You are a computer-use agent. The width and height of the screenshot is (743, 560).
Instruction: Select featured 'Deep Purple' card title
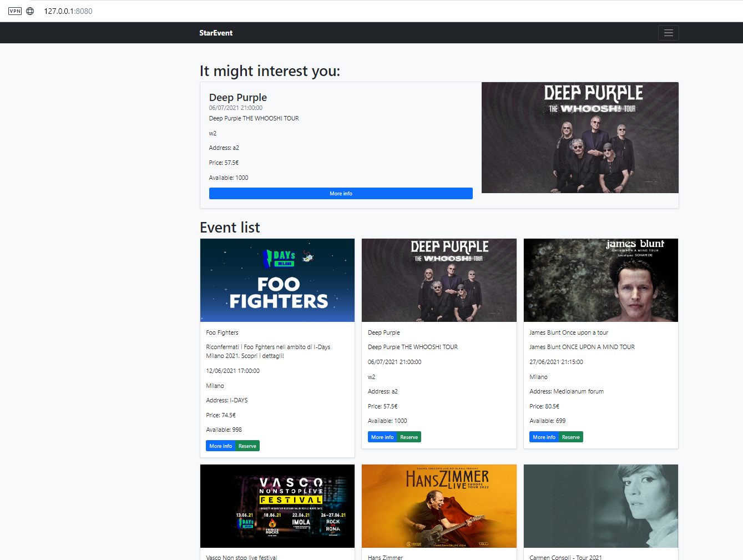click(237, 97)
